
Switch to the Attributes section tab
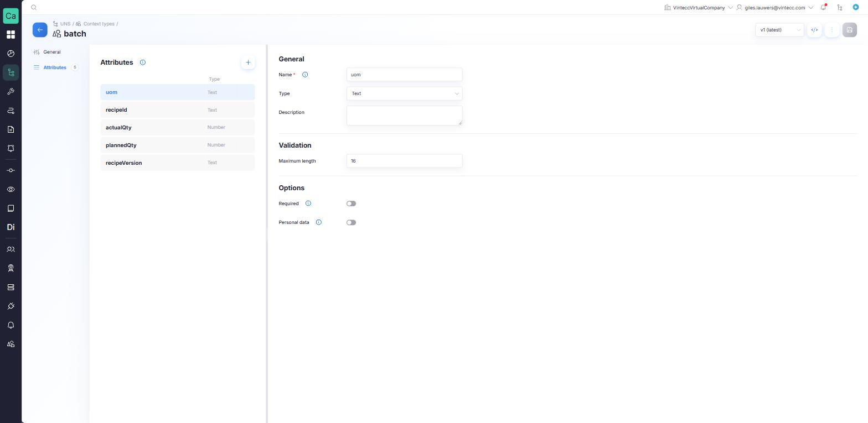[55, 67]
